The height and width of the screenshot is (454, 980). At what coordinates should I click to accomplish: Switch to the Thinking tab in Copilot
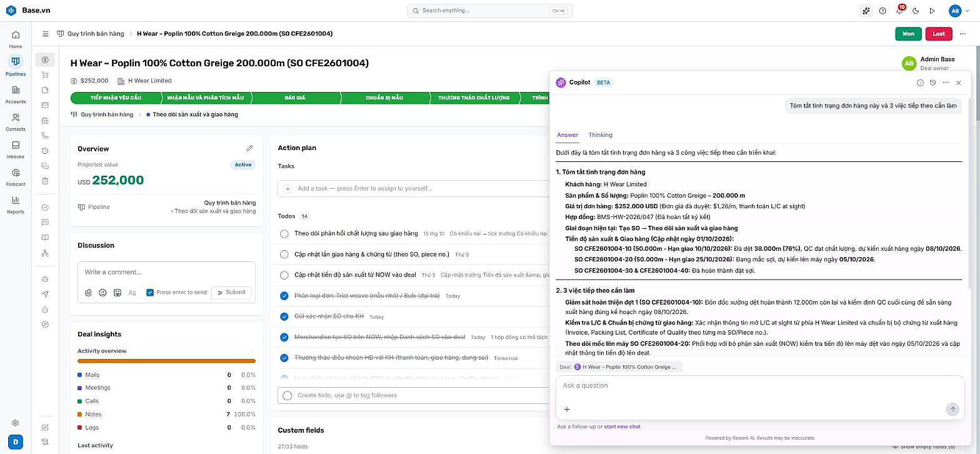(600, 135)
